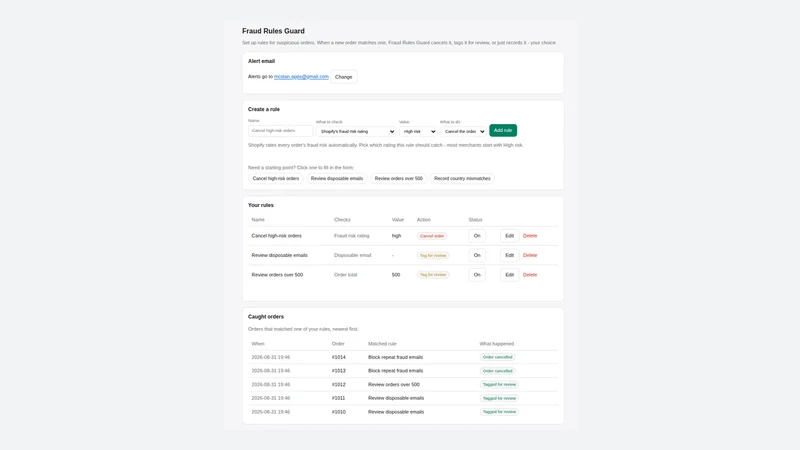Choose the 'Record country mismatches' preset chip
This screenshot has width=800, height=450.
[462, 179]
